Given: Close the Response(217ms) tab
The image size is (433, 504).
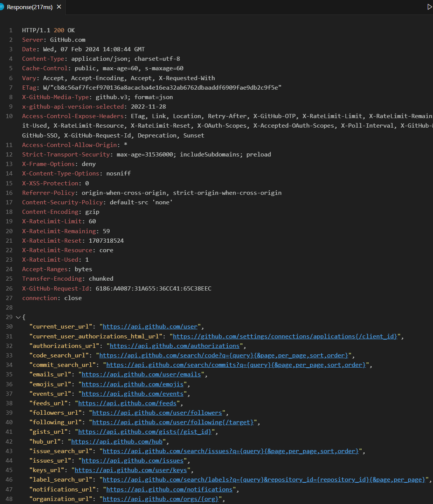Looking at the screenshot, I should pyautogui.click(x=59, y=7).
